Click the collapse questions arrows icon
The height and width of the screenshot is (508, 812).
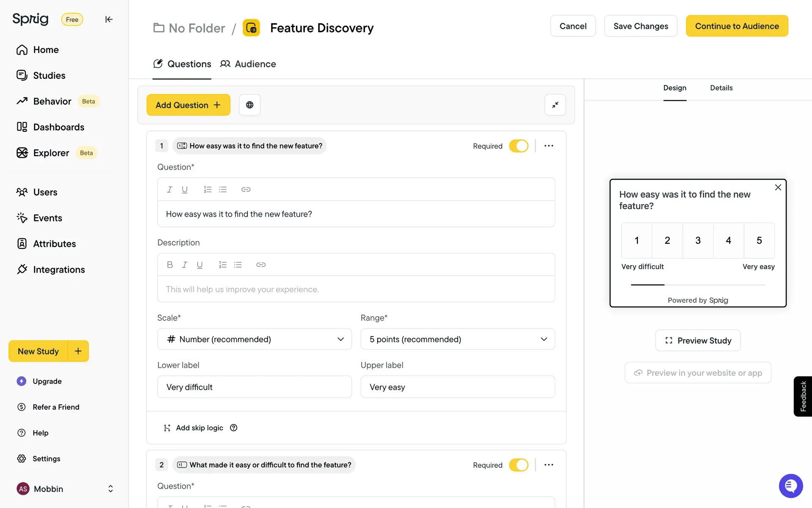pyautogui.click(x=555, y=105)
